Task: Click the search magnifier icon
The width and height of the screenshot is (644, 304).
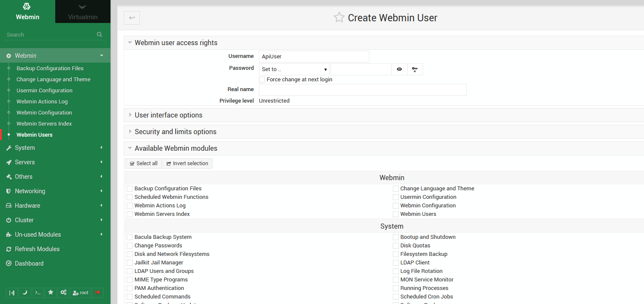Action: tap(99, 34)
